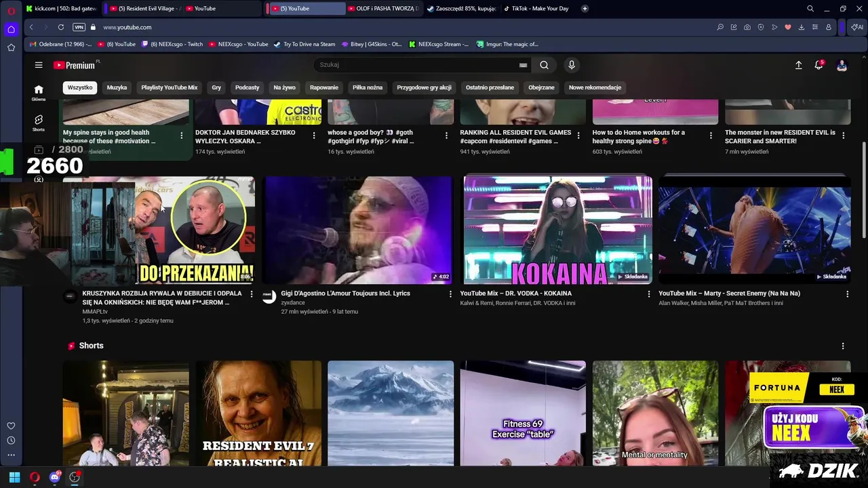Viewport: 868px width, 488px height.
Task: Open the Create upload icon on YouTube
Action: point(798,65)
